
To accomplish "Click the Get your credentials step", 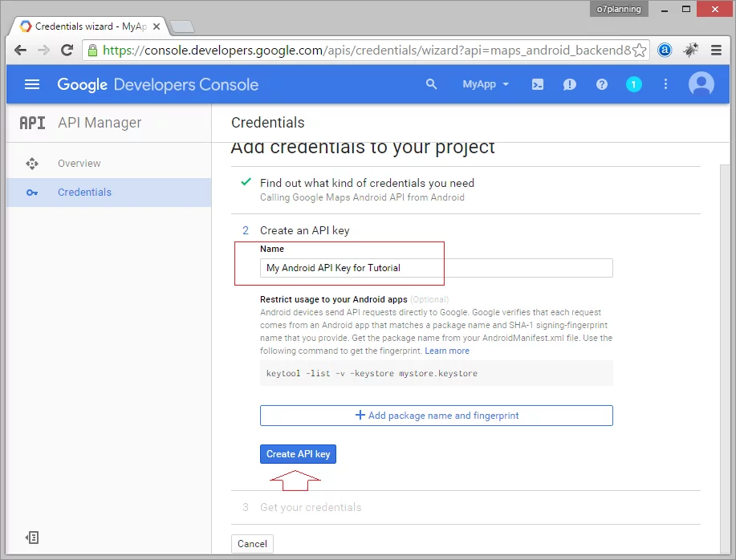I will (311, 508).
